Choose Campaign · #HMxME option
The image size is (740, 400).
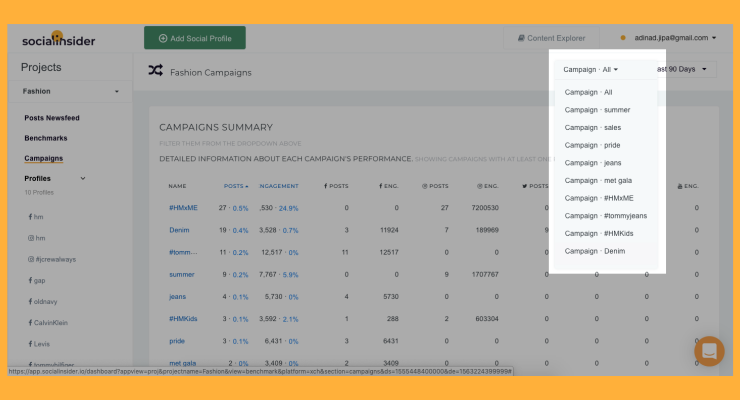599,198
